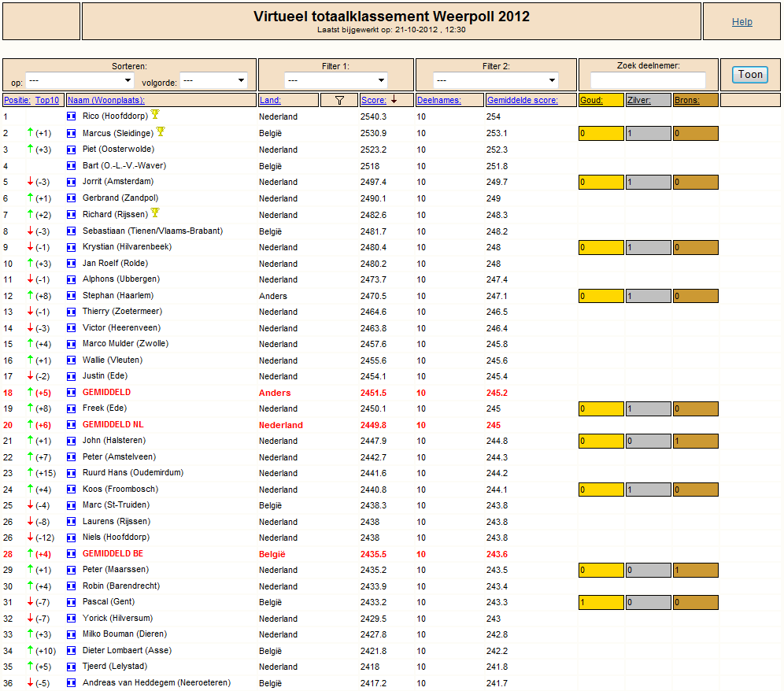
Task: Focus the Zoek deelnemer search field
Action: pyautogui.click(x=648, y=80)
